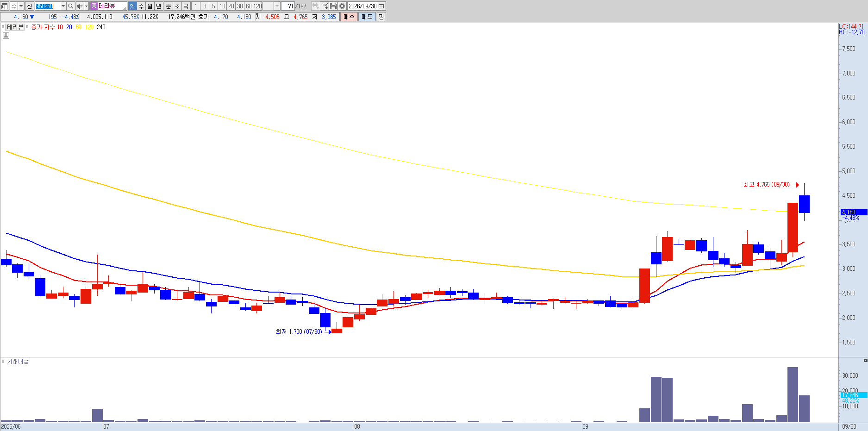Click the small grid icon under 테라뷰 label
This screenshot has height=431, width=868.
(x=6, y=35)
